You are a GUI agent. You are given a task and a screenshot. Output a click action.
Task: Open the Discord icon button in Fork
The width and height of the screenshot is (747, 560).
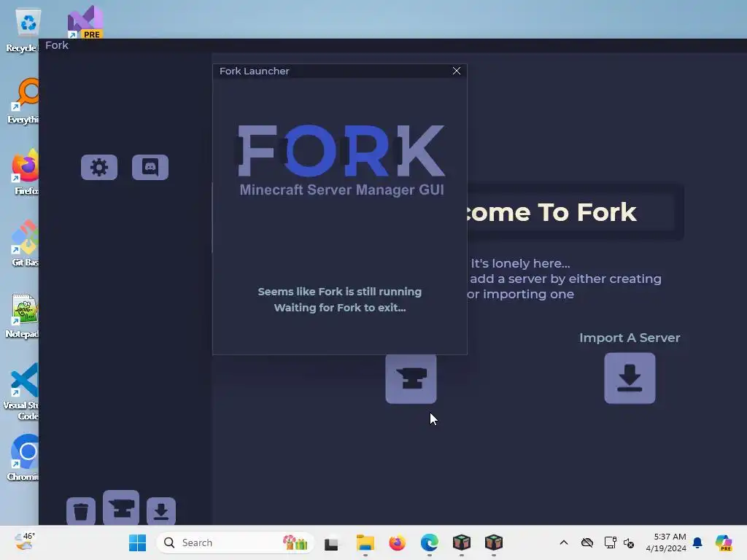tap(150, 167)
